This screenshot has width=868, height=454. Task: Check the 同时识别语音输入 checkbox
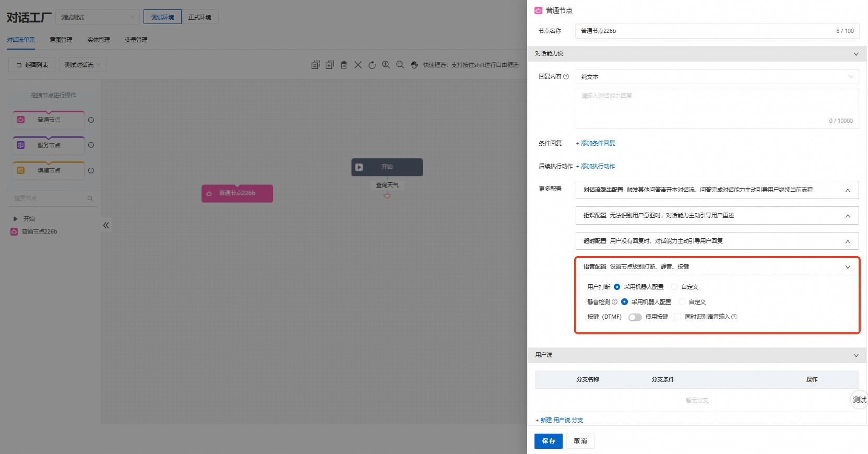pyautogui.click(x=677, y=317)
